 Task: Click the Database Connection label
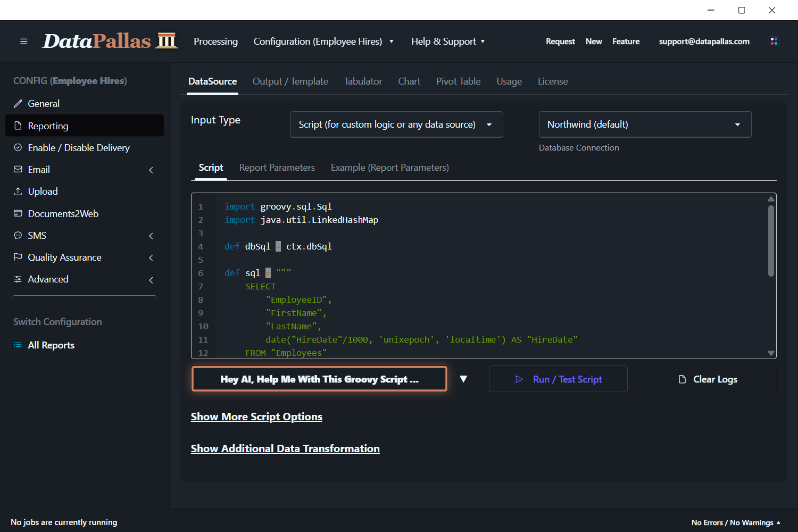coord(579,148)
